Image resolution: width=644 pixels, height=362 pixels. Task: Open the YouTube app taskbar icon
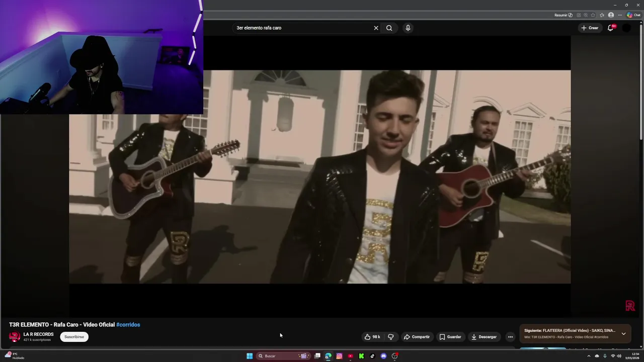[350, 356]
